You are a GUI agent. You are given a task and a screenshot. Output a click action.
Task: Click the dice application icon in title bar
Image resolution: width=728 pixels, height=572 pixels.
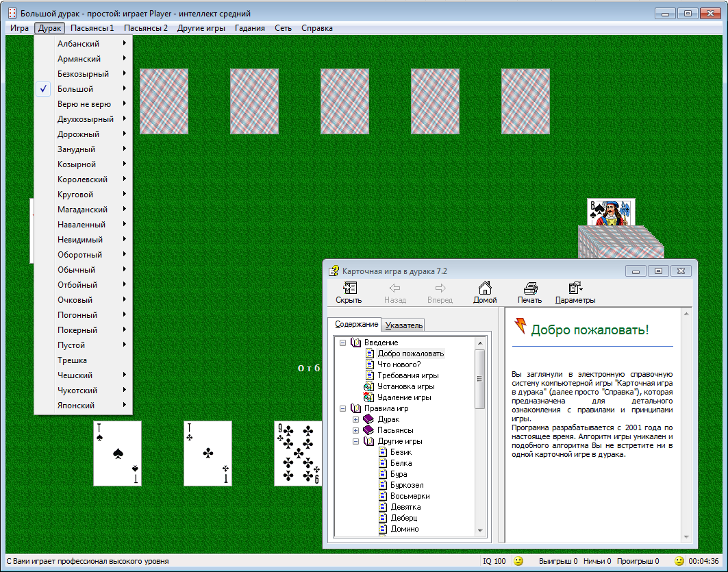click(x=12, y=13)
